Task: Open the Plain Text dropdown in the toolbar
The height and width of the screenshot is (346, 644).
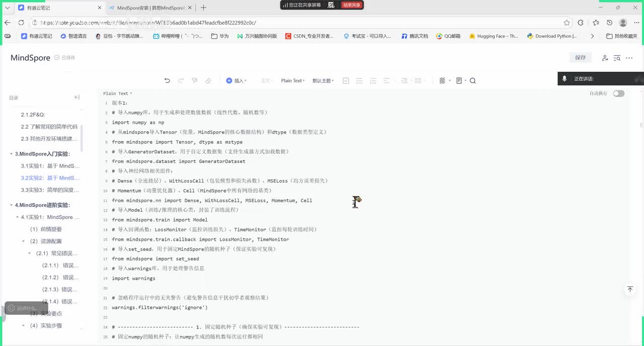Action: point(293,80)
